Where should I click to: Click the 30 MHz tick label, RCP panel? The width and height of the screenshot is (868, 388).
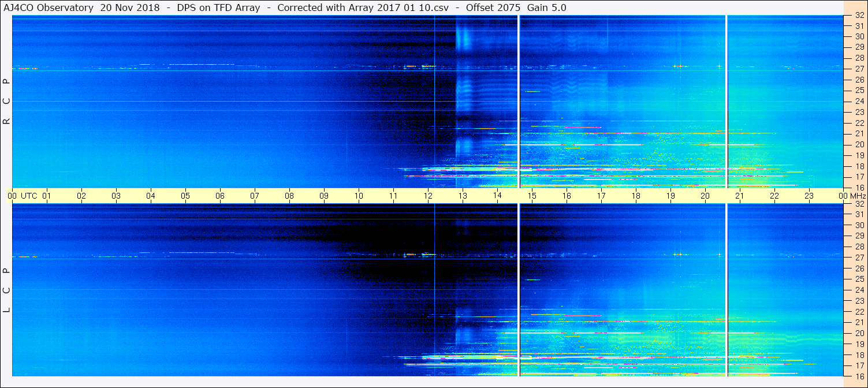[859, 36]
